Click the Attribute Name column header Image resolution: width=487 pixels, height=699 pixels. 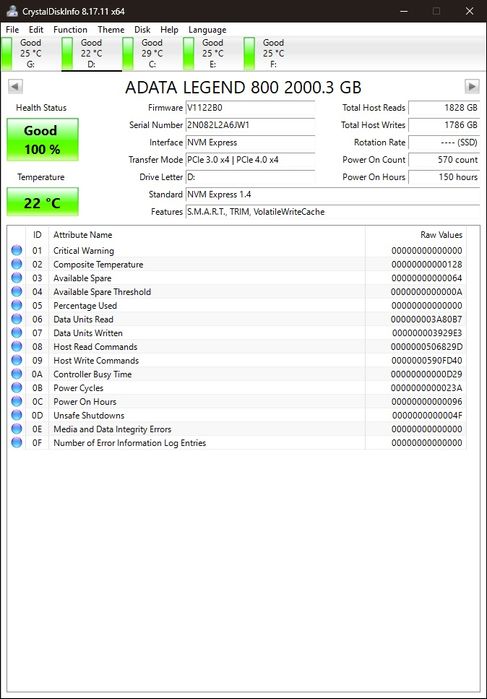[x=207, y=235]
